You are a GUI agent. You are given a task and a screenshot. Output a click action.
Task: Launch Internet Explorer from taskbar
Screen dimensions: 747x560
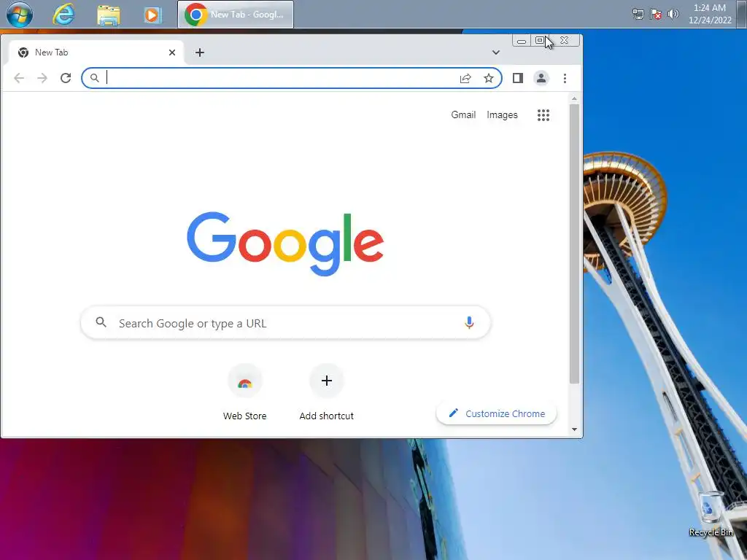[x=63, y=15]
